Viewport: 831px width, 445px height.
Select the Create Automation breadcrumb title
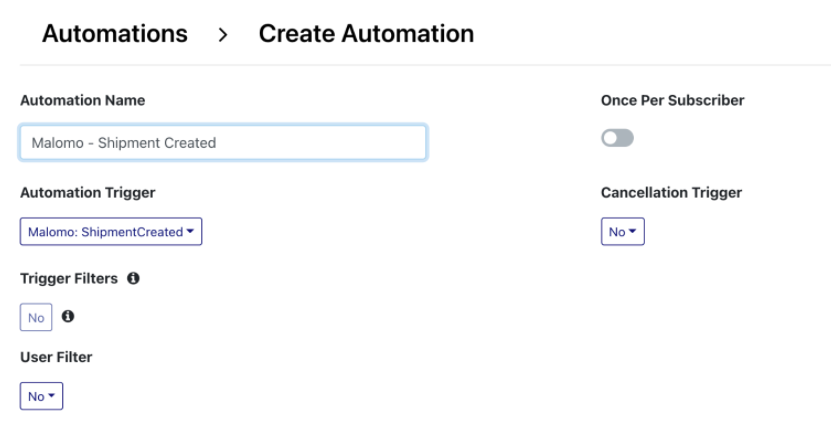coord(366,33)
